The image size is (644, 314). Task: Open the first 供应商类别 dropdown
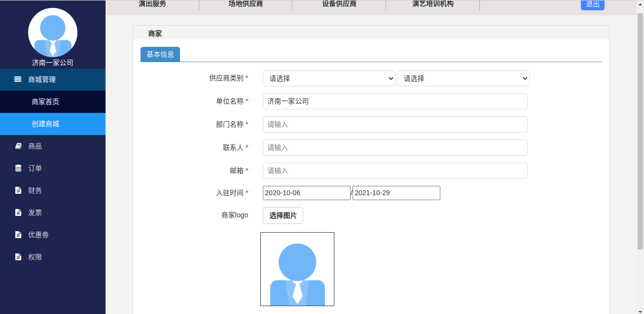click(x=329, y=78)
